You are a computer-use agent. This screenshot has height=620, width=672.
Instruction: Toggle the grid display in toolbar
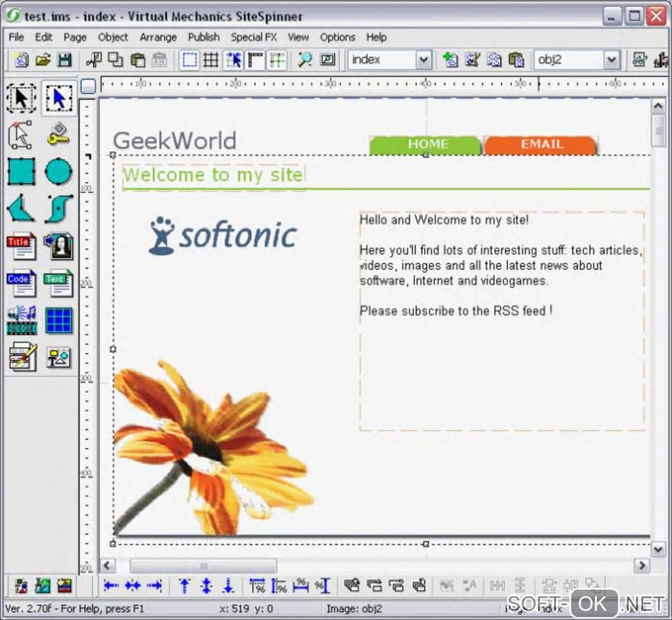[x=211, y=60]
